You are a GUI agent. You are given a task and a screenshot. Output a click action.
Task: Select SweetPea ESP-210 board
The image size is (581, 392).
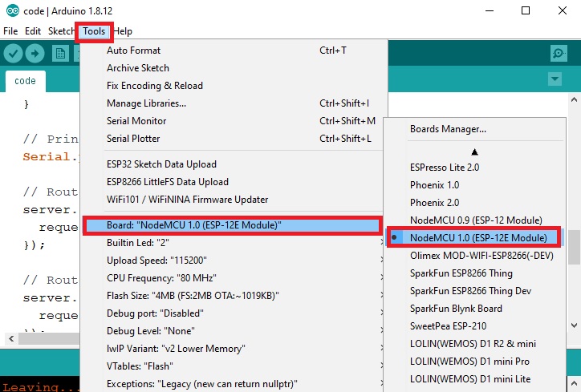tap(475, 326)
